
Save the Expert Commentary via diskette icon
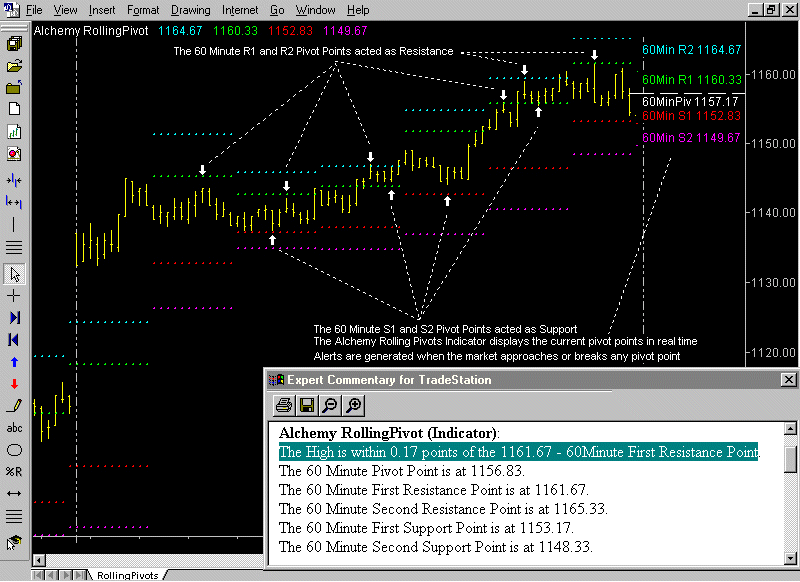coord(307,405)
